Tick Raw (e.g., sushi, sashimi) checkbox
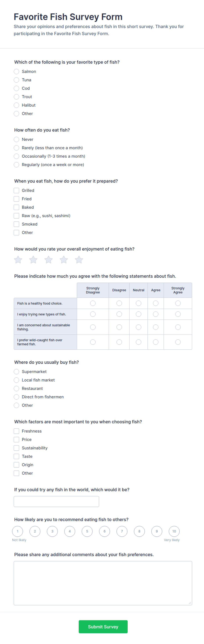The image size is (204, 644). (x=16, y=216)
